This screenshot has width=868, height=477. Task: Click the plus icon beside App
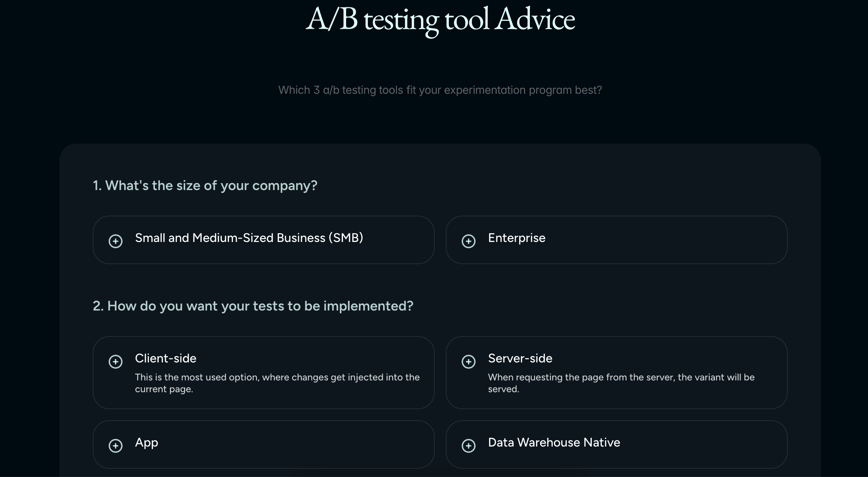(116, 445)
